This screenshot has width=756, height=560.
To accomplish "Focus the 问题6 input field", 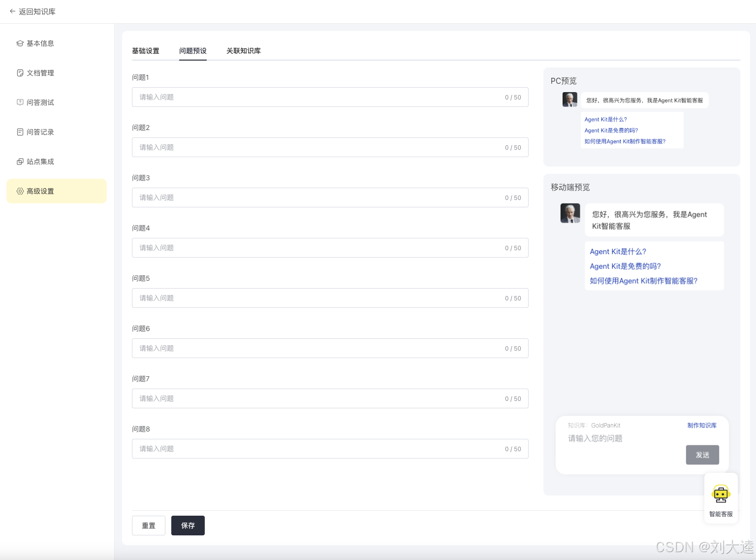I will [x=330, y=348].
